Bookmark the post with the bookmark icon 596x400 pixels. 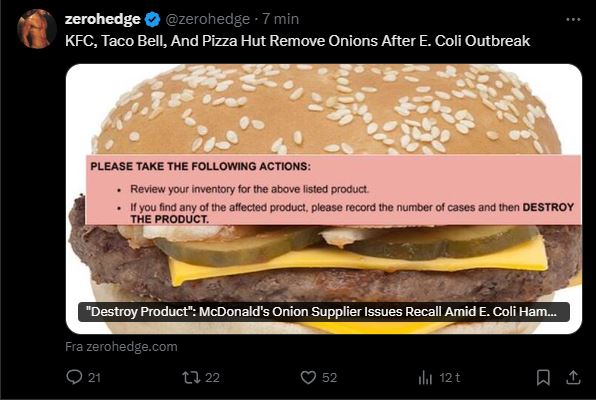pos(543,378)
